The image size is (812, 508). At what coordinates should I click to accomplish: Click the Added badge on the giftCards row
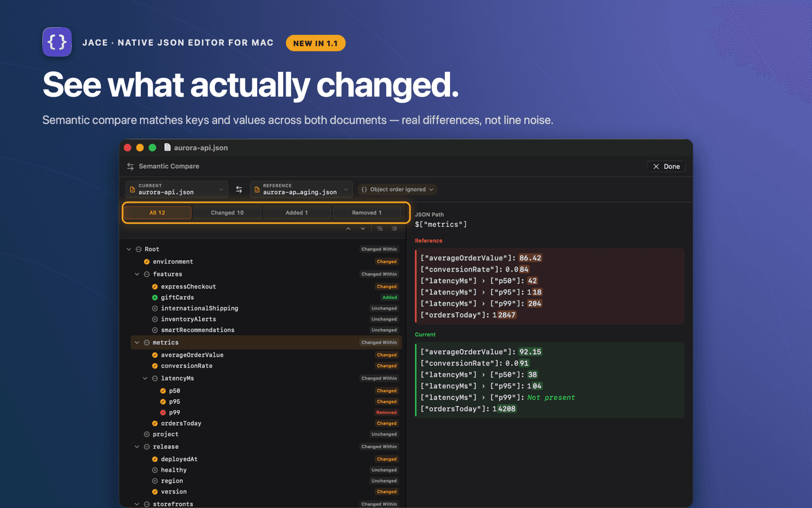[x=390, y=297]
